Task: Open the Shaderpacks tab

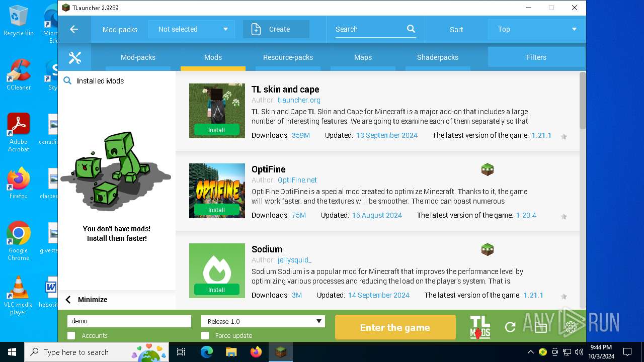Action: pyautogui.click(x=438, y=57)
